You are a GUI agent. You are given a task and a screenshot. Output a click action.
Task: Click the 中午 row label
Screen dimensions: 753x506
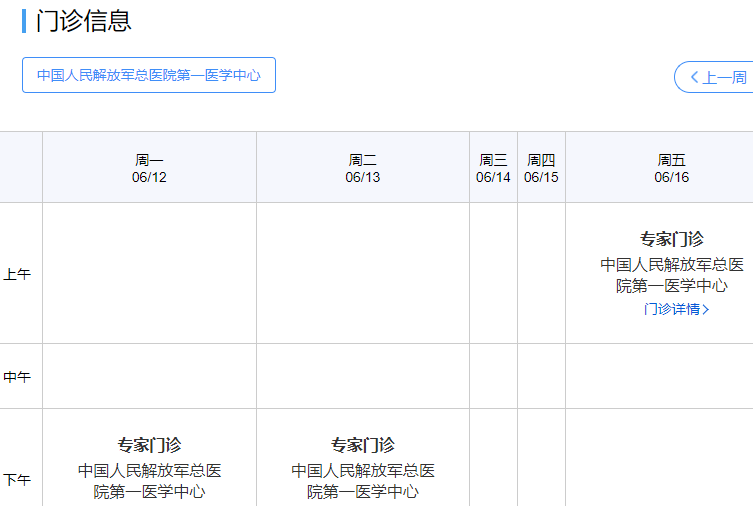[17, 377]
